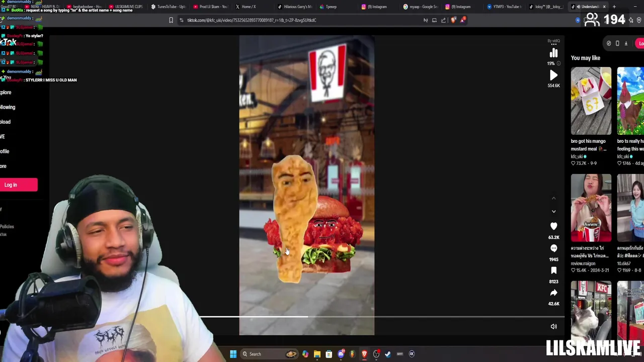Open Steam from the taskbar
This screenshot has height=362, width=644.
click(x=388, y=354)
